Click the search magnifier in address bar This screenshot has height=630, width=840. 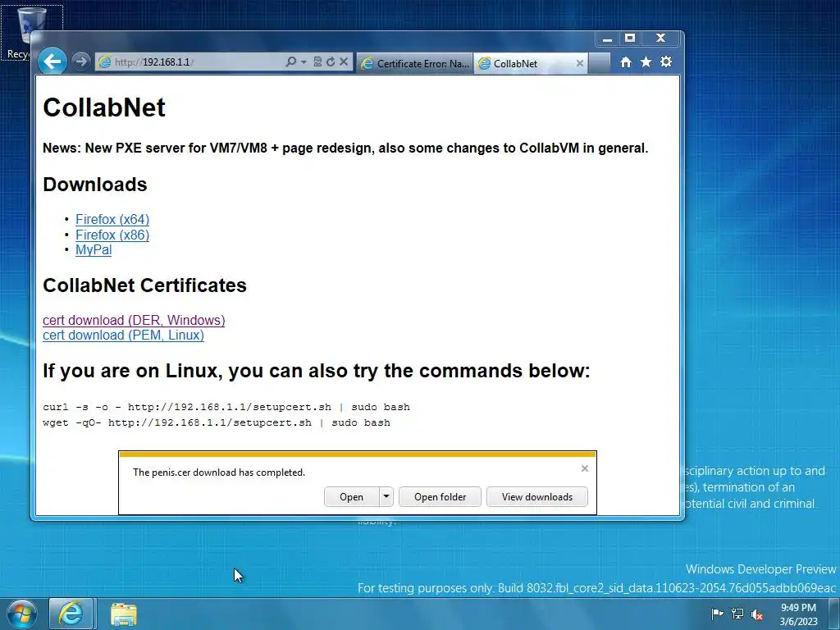[x=291, y=62]
